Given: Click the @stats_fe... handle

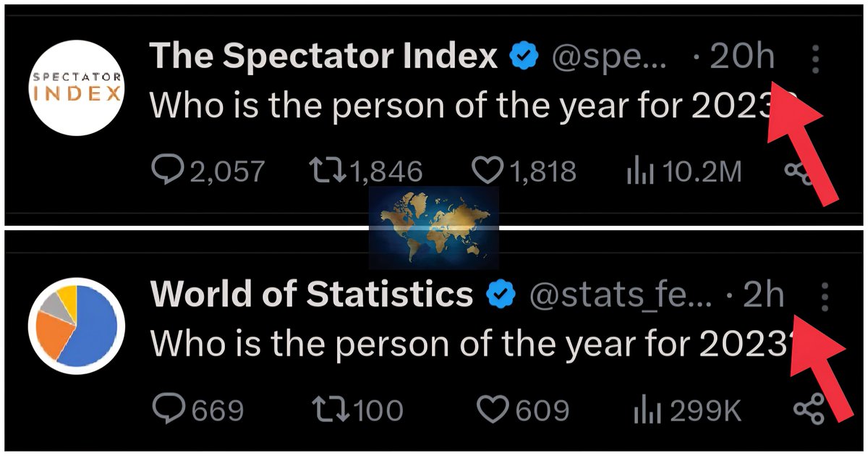Looking at the screenshot, I should (621, 295).
